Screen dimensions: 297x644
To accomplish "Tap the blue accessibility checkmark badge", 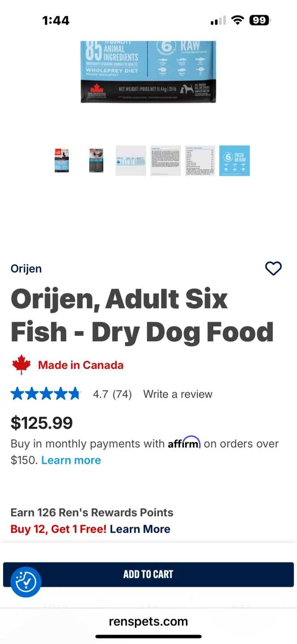I will pyautogui.click(x=26, y=582).
